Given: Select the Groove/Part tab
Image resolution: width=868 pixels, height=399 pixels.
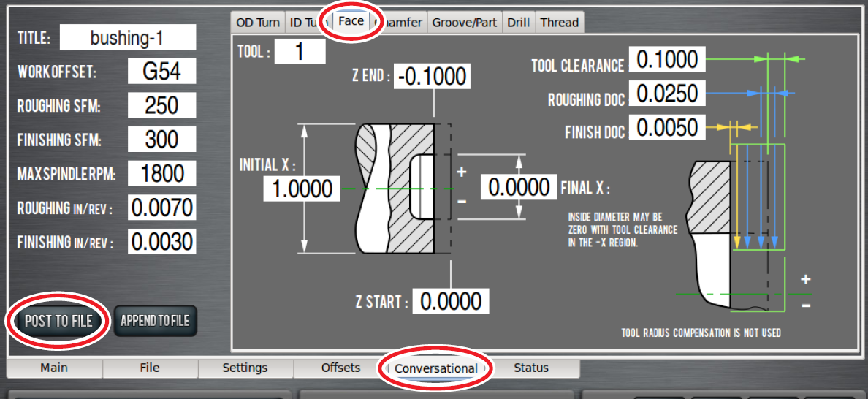Looking at the screenshot, I should pos(464,23).
